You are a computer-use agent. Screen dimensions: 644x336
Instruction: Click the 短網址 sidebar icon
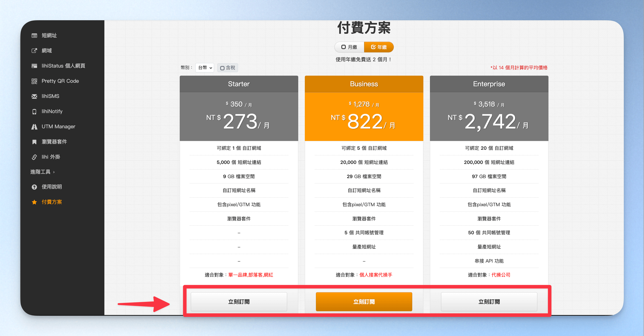pos(34,36)
